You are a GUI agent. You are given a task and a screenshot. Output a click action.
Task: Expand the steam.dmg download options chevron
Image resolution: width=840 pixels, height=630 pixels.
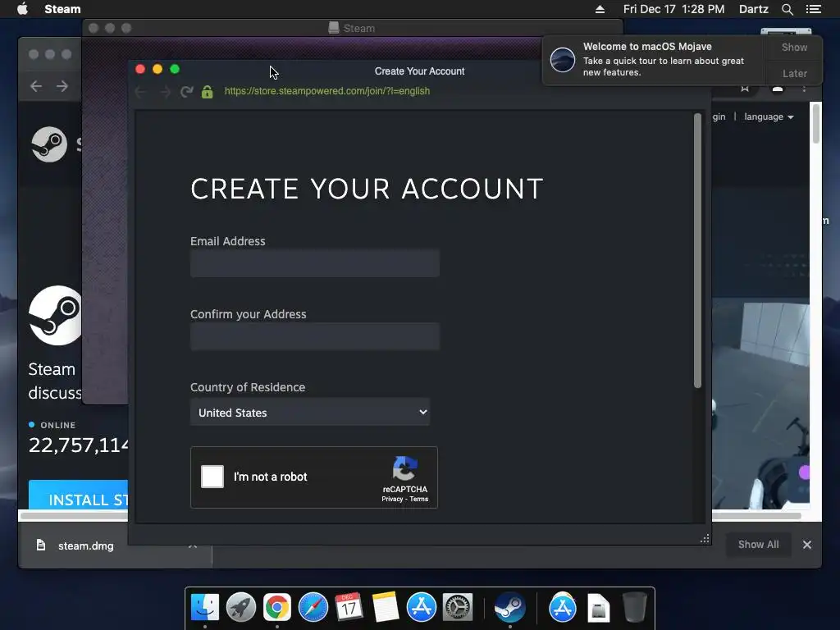coord(193,546)
